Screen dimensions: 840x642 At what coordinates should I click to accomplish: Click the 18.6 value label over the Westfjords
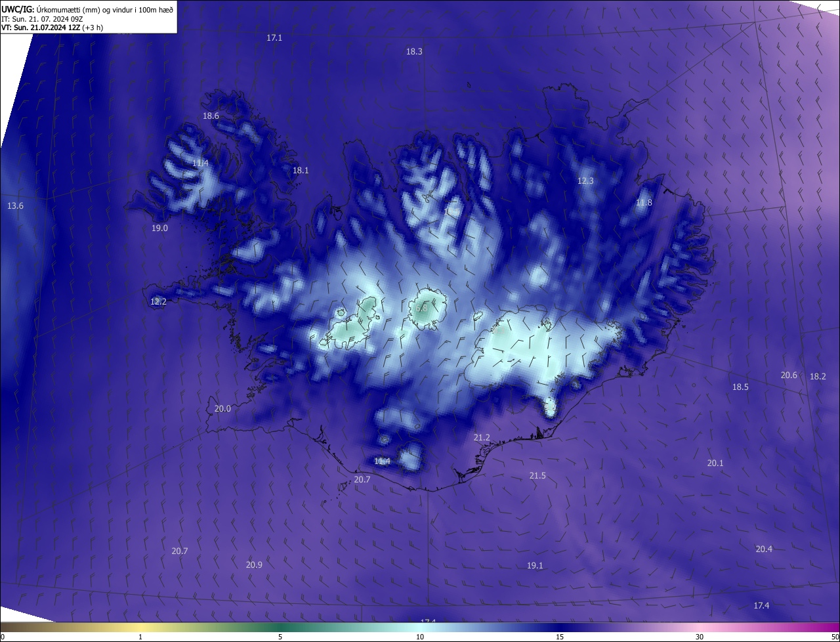(x=211, y=116)
